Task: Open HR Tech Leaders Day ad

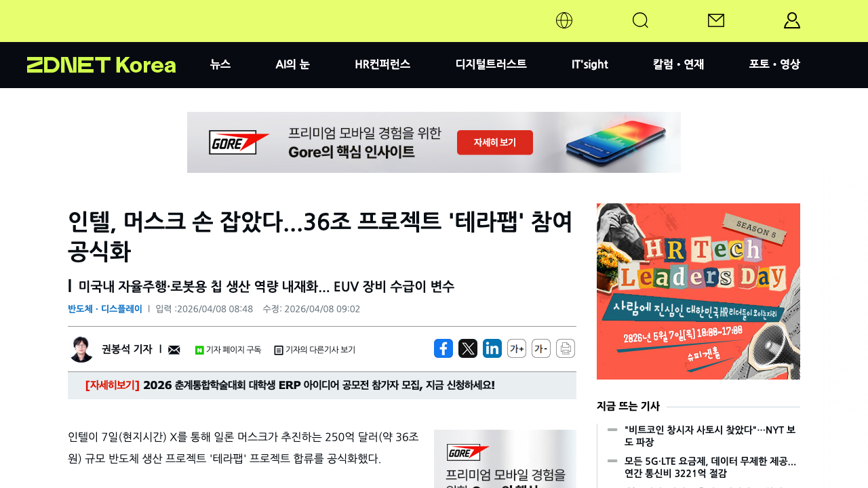Action: [x=698, y=291]
